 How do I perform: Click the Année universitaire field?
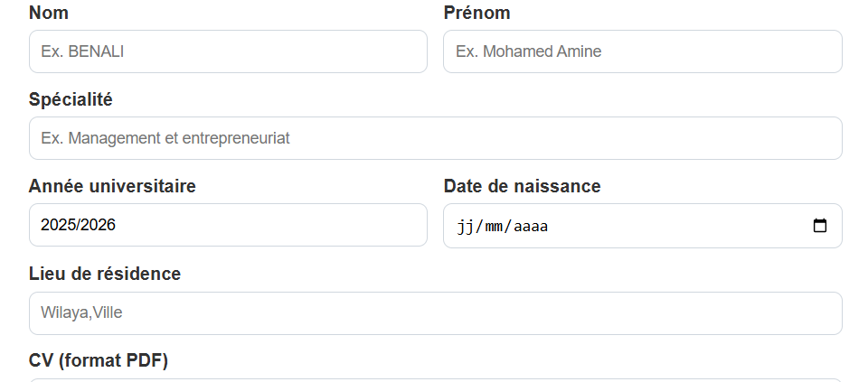tap(228, 225)
